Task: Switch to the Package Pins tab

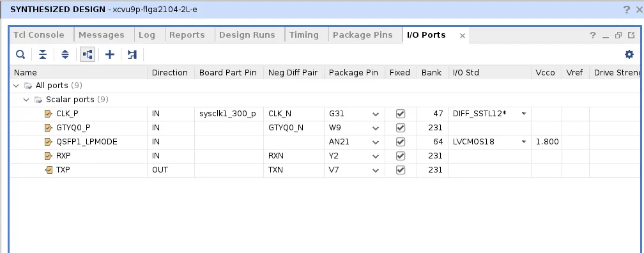Action: tap(363, 35)
